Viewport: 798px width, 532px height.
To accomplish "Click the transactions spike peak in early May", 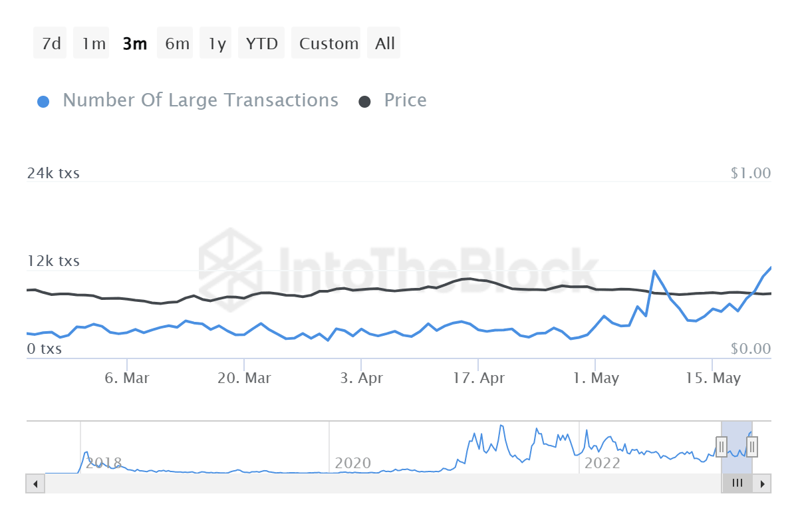I will pos(654,271).
